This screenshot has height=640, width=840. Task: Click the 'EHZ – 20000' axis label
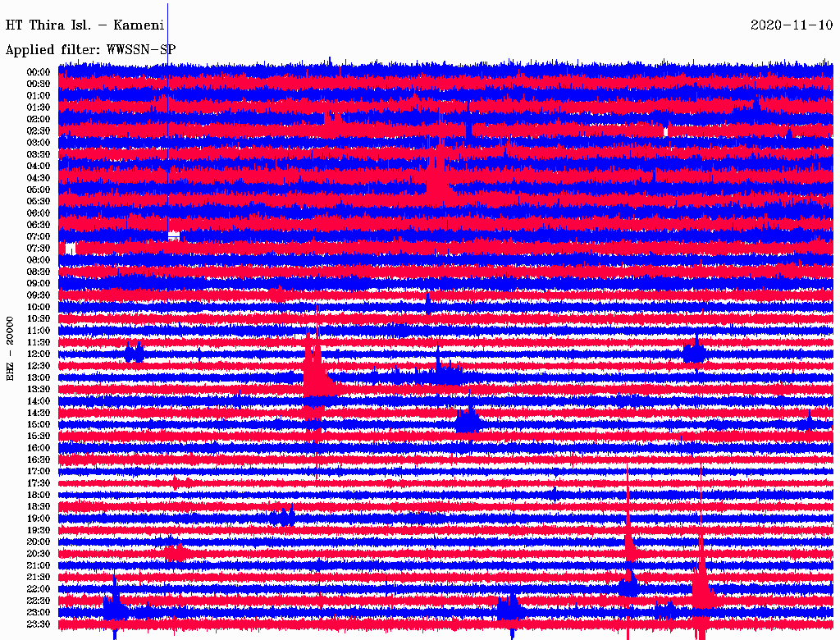[10, 349]
